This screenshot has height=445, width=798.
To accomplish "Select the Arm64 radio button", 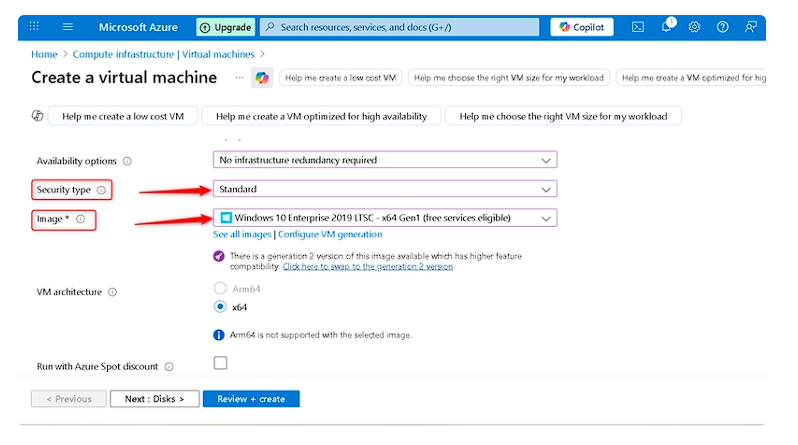I will pos(220,289).
